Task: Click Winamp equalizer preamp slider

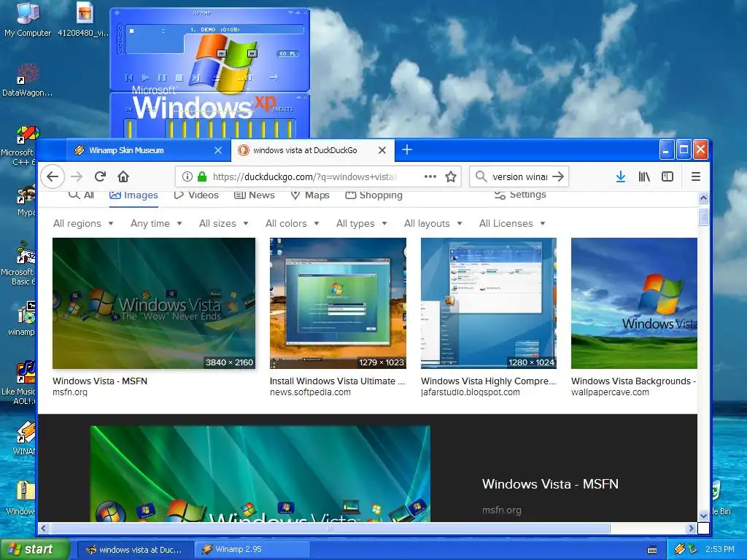Action: tap(131, 128)
